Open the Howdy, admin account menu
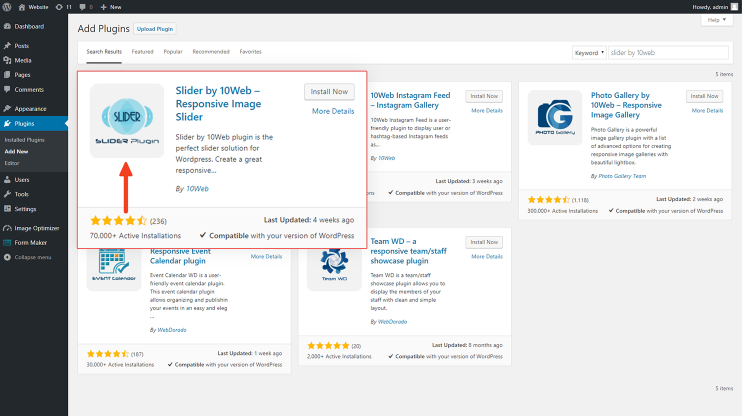Image resolution: width=742 pixels, height=416 pixels. coord(715,7)
